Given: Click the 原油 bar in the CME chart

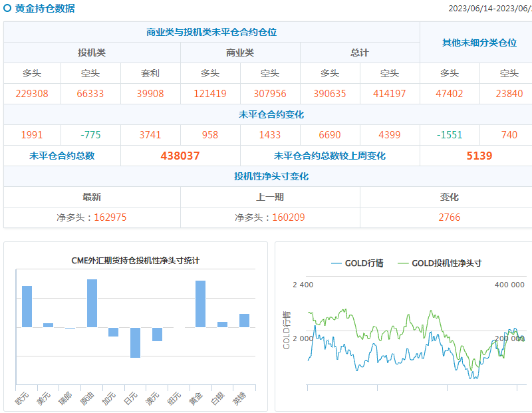Looking at the screenshot, I should tap(92, 303).
